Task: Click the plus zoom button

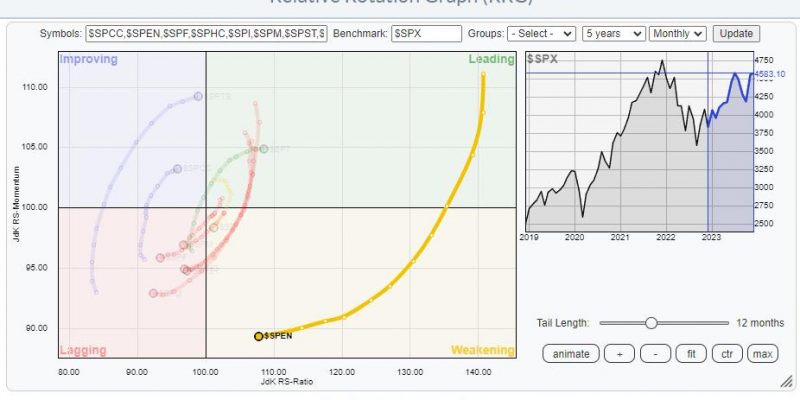Action: pos(619,354)
